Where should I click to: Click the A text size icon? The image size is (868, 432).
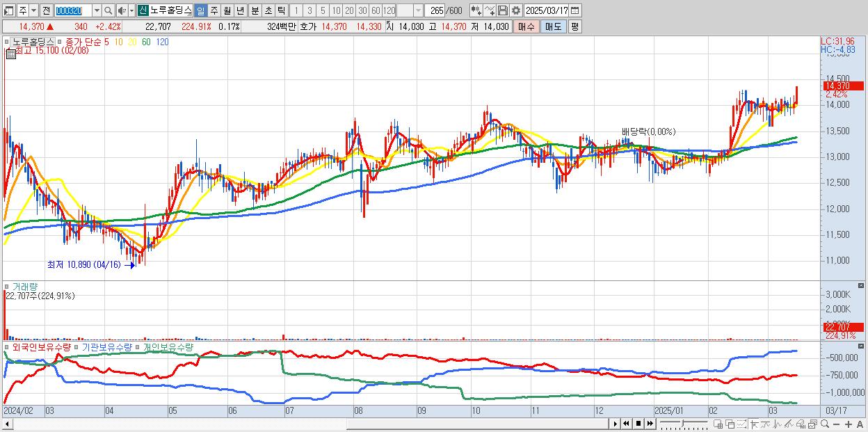coord(860,424)
